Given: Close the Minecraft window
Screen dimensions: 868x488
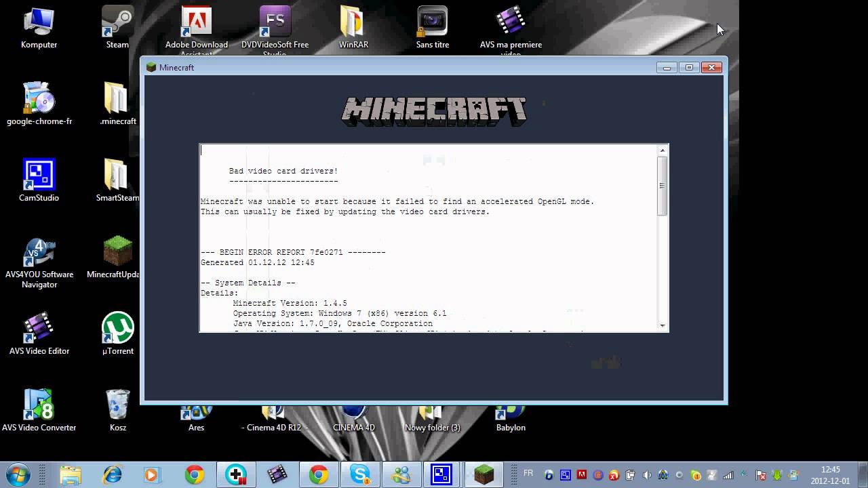Looking at the screenshot, I should click(x=711, y=67).
